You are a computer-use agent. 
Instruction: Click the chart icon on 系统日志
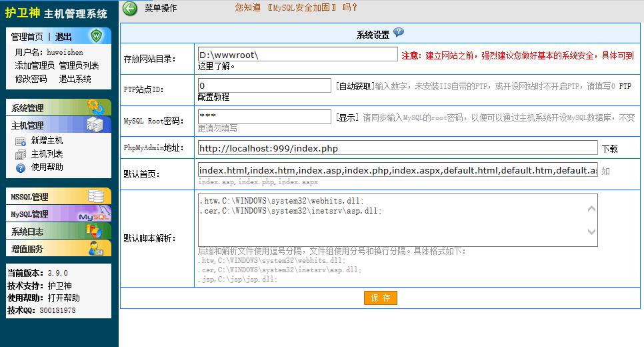click(x=94, y=231)
